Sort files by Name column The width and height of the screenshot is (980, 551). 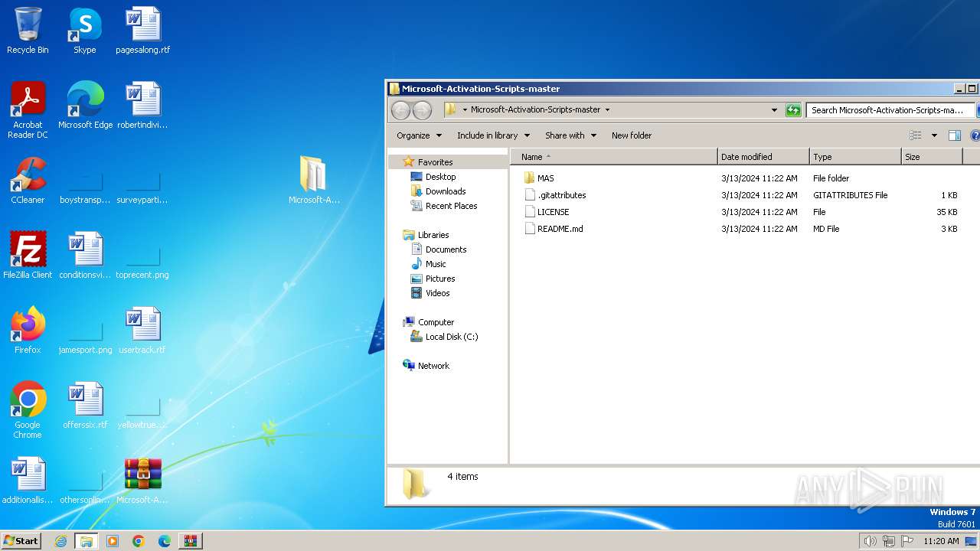[613, 157]
